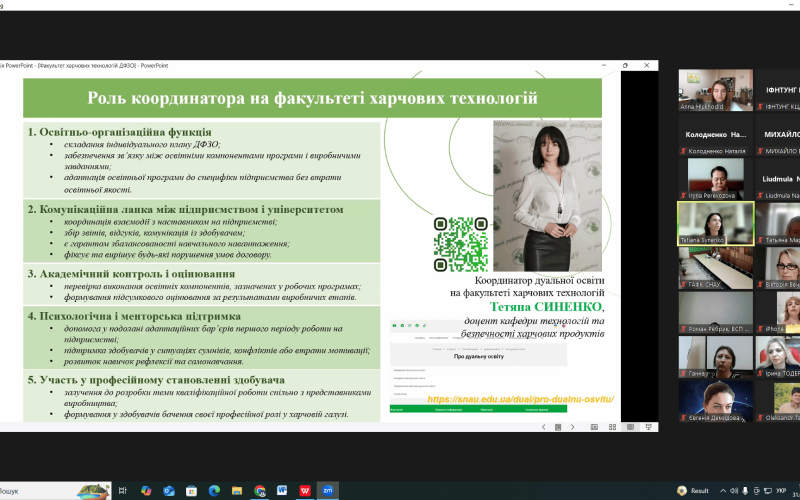Start Slide Show from PowerPoint status bar
The height and width of the screenshot is (500, 800).
coord(648,427)
